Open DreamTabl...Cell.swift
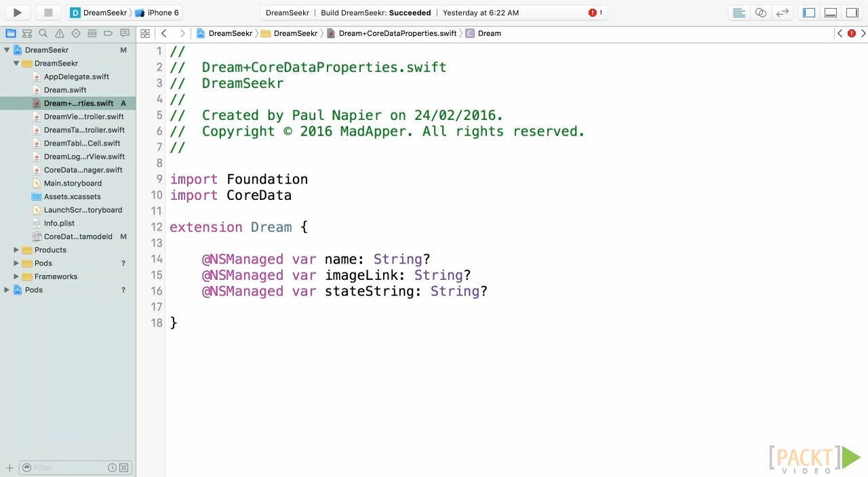This screenshot has width=868, height=477. pyautogui.click(x=68, y=143)
